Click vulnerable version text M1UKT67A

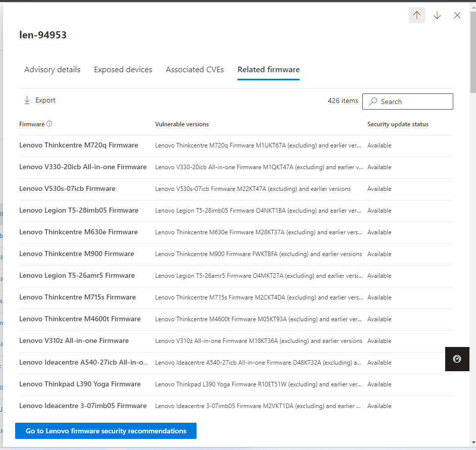point(271,145)
